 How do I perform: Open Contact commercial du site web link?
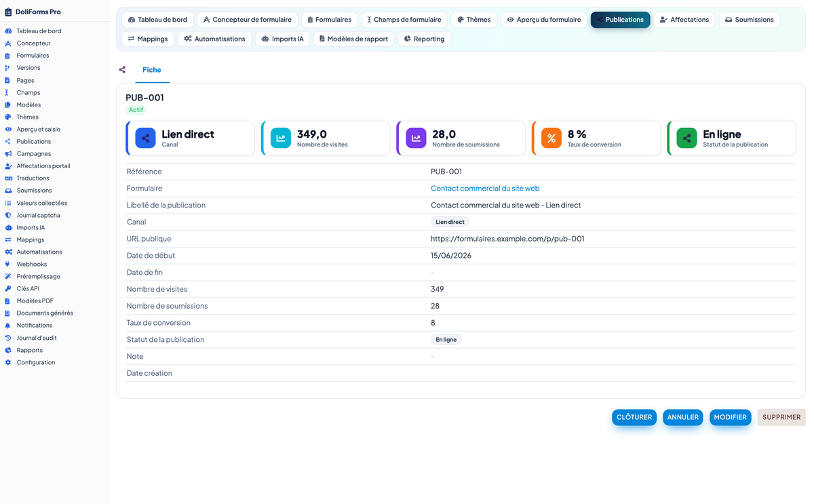pyautogui.click(x=485, y=189)
